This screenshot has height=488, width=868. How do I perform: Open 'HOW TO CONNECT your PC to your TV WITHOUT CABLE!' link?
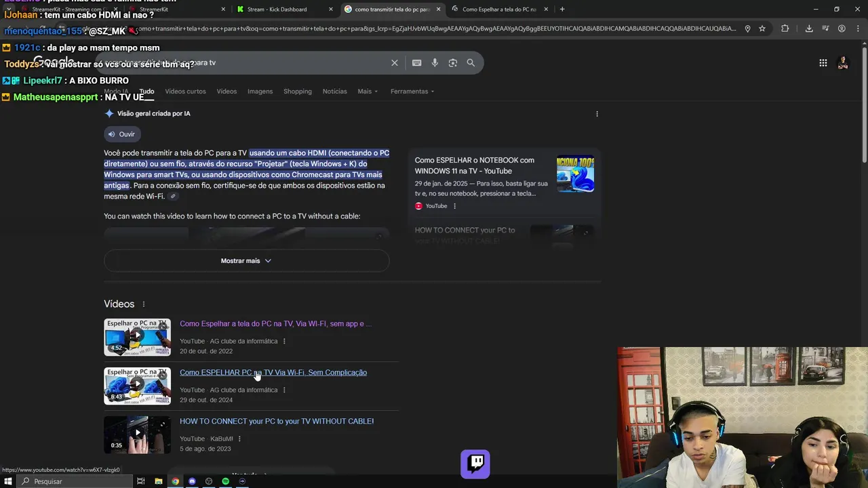(x=277, y=422)
